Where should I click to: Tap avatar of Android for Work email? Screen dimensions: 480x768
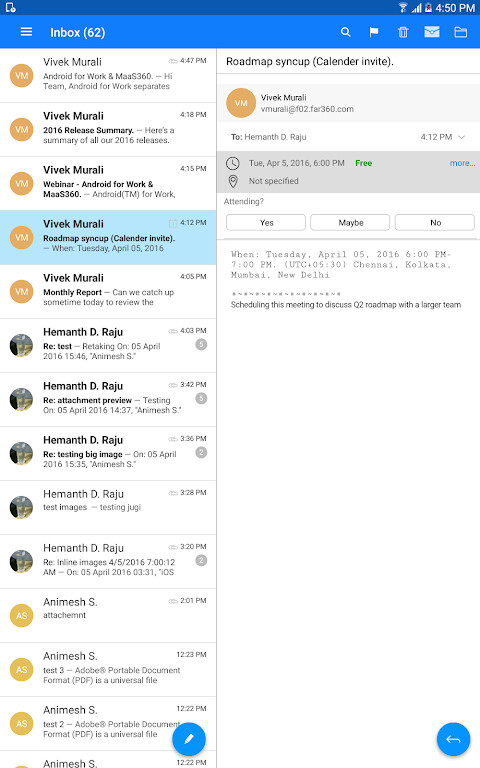[x=22, y=75]
